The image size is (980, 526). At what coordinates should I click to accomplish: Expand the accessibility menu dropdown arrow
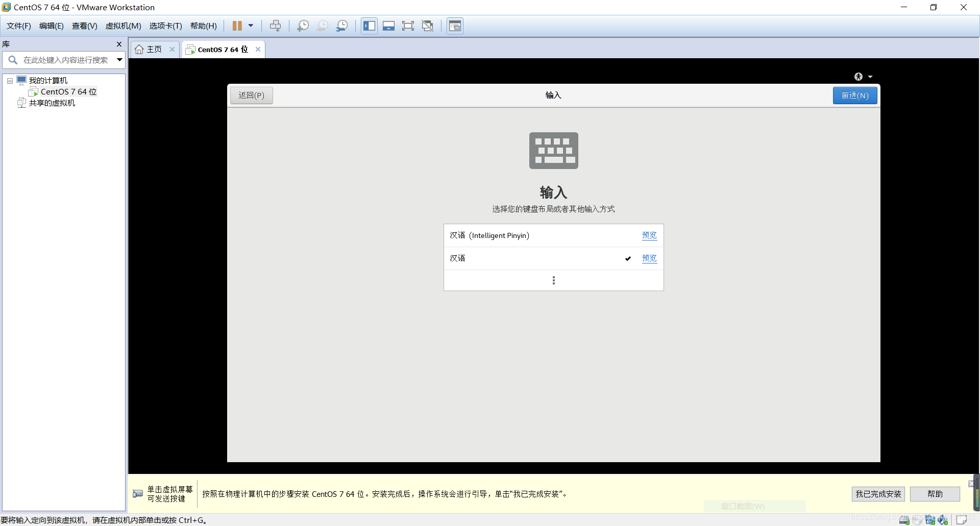coord(870,77)
